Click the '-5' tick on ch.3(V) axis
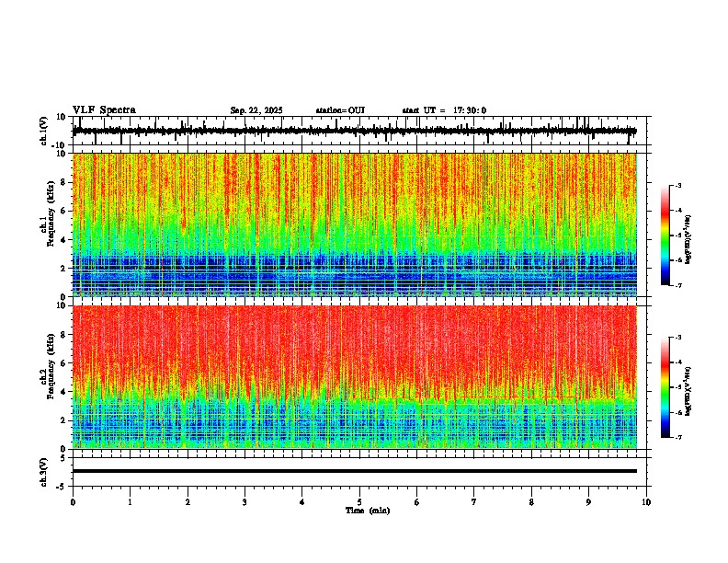 pos(63,487)
